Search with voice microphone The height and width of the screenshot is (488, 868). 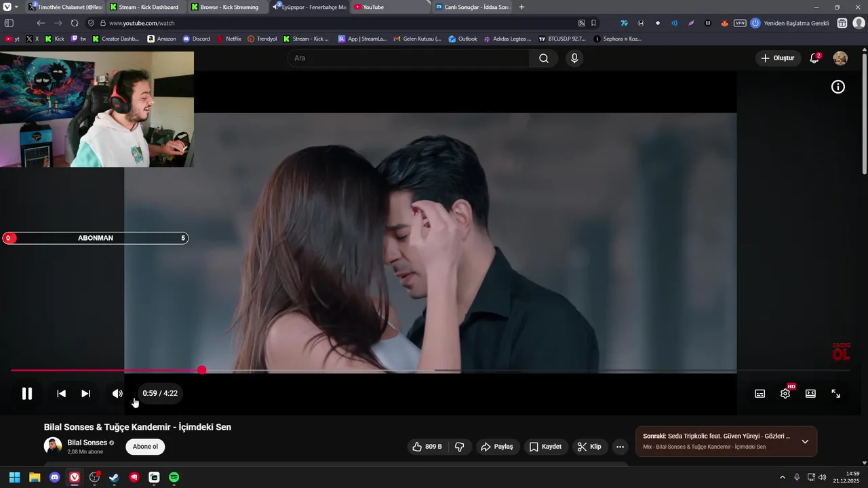(x=574, y=58)
